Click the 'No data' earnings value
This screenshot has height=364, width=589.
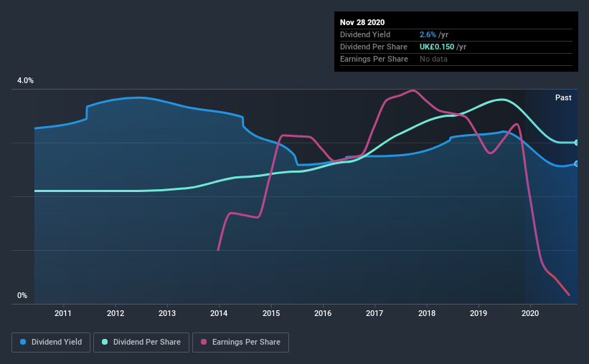[433, 59]
